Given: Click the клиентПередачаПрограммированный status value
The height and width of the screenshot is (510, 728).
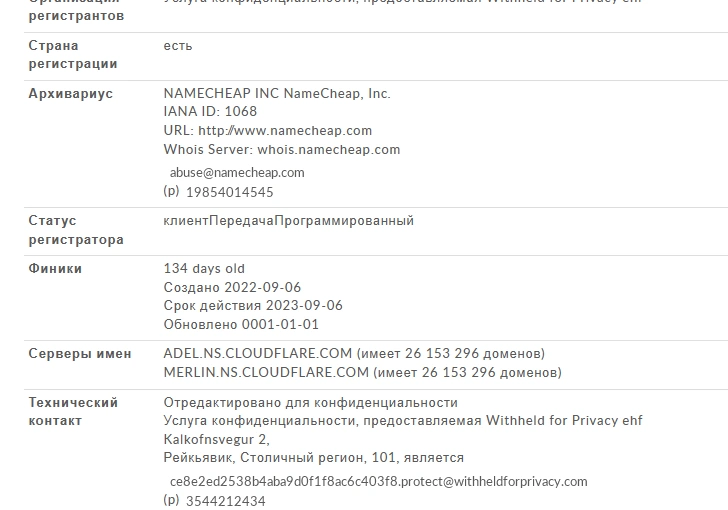Looking at the screenshot, I should (x=288, y=221).
